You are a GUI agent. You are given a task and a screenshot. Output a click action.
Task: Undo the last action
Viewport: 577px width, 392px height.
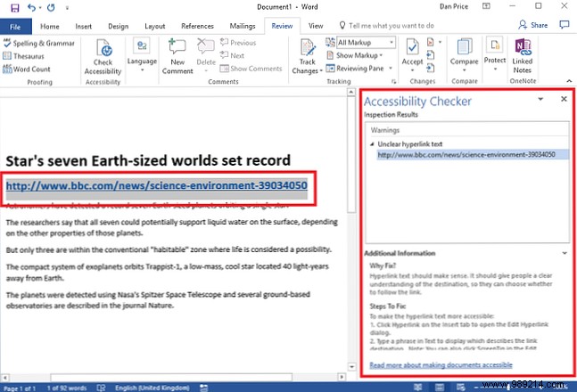(31, 7)
